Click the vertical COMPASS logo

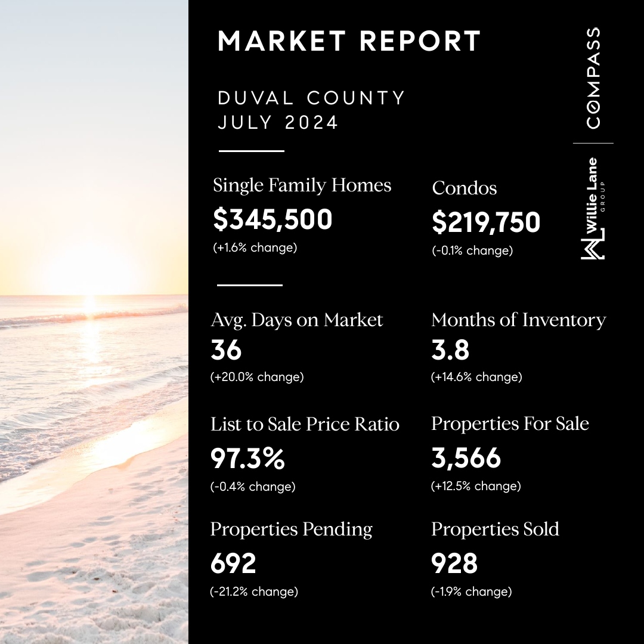pos(593,78)
